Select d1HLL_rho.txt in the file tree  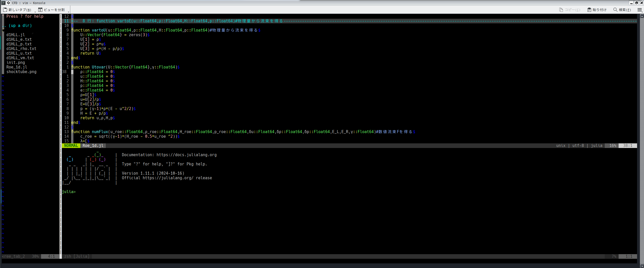[21, 49]
